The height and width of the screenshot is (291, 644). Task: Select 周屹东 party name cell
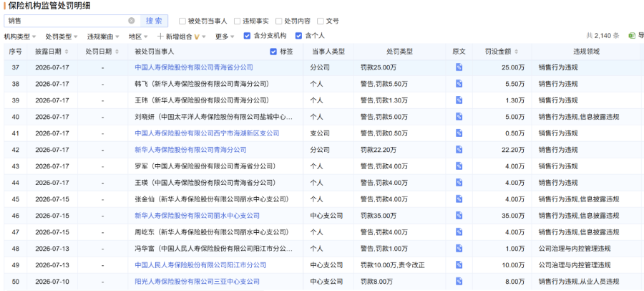(212, 232)
